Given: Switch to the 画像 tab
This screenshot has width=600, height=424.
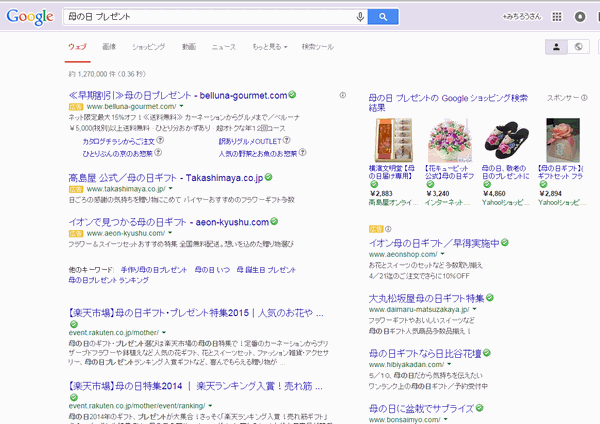Looking at the screenshot, I should tap(109, 47).
